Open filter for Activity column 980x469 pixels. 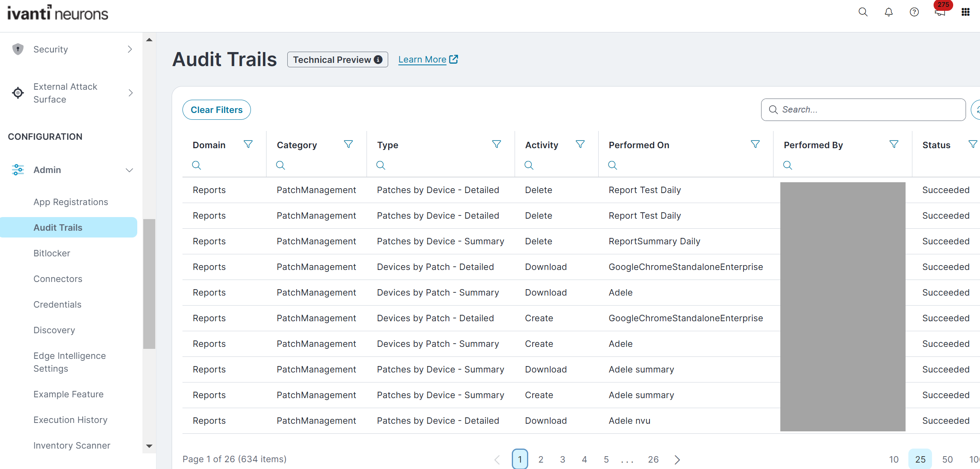[580, 144]
